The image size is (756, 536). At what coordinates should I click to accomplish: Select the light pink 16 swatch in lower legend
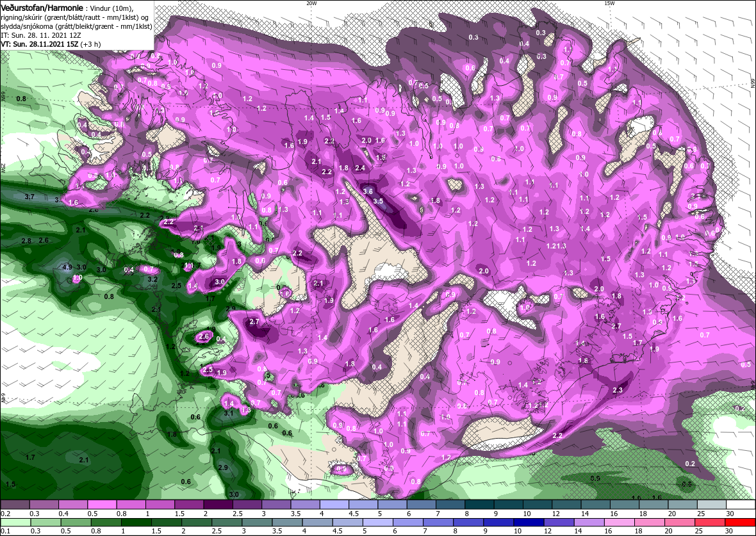coord(619,523)
